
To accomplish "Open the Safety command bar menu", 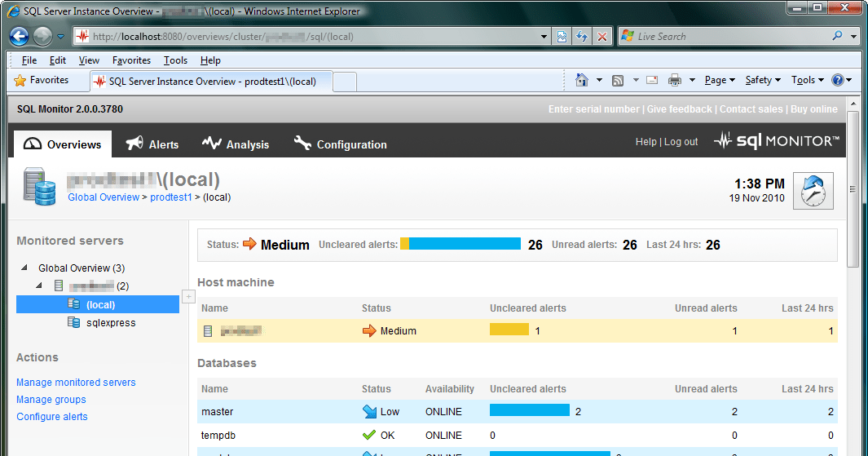I will pos(763,80).
